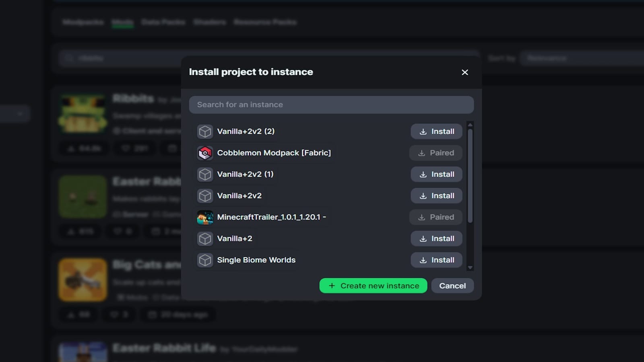Click cube icon beside Single Biome Worlds

point(205,260)
